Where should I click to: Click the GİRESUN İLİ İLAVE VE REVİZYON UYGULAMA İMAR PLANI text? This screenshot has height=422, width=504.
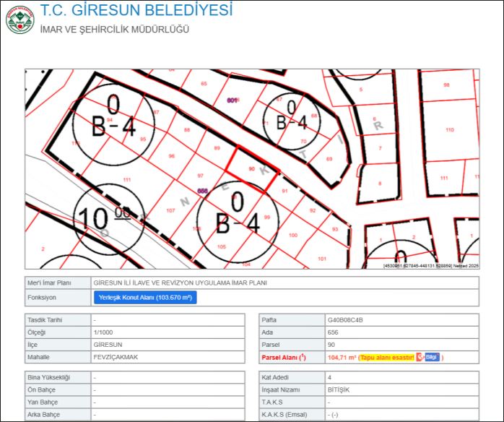click(181, 283)
